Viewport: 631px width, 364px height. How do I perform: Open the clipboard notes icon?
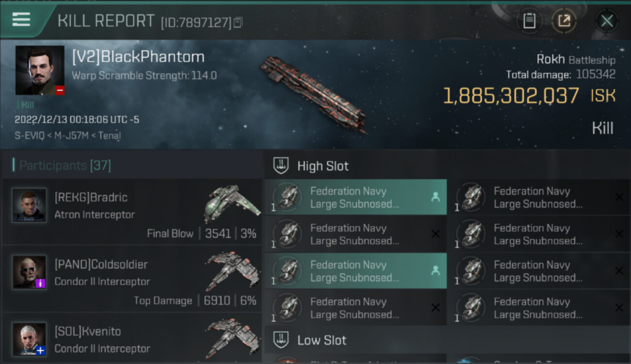tap(529, 21)
